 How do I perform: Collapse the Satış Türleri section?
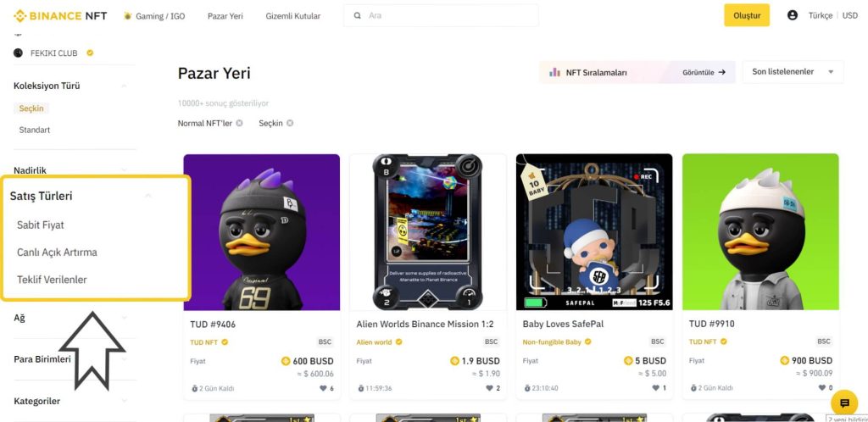(147, 196)
